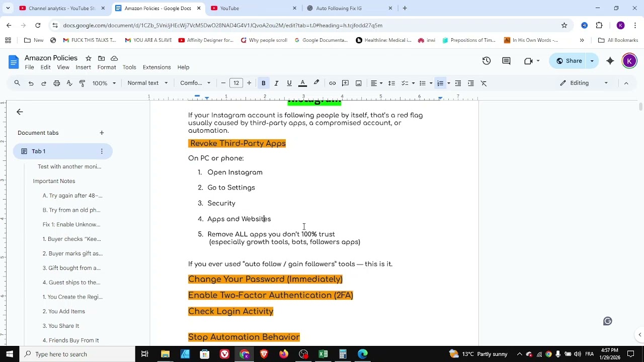Open the font family dropdown
This screenshot has height=362, width=644.
click(x=195, y=83)
